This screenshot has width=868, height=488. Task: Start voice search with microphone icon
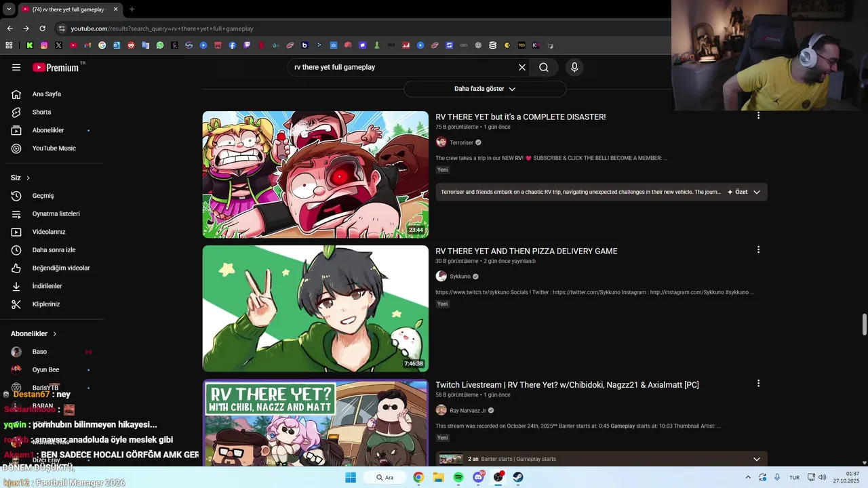[x=574, y=67]
